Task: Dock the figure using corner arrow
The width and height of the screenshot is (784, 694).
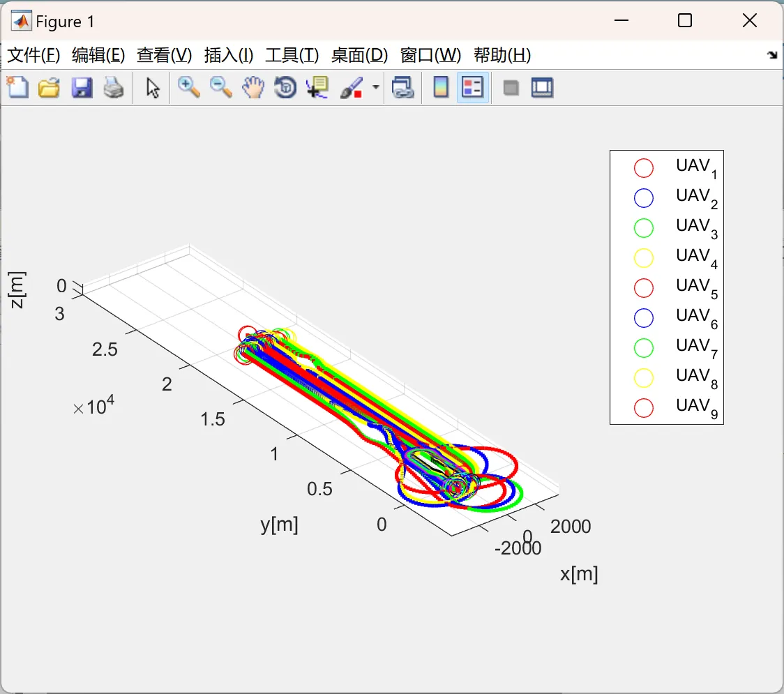Action: pos(773,55)
